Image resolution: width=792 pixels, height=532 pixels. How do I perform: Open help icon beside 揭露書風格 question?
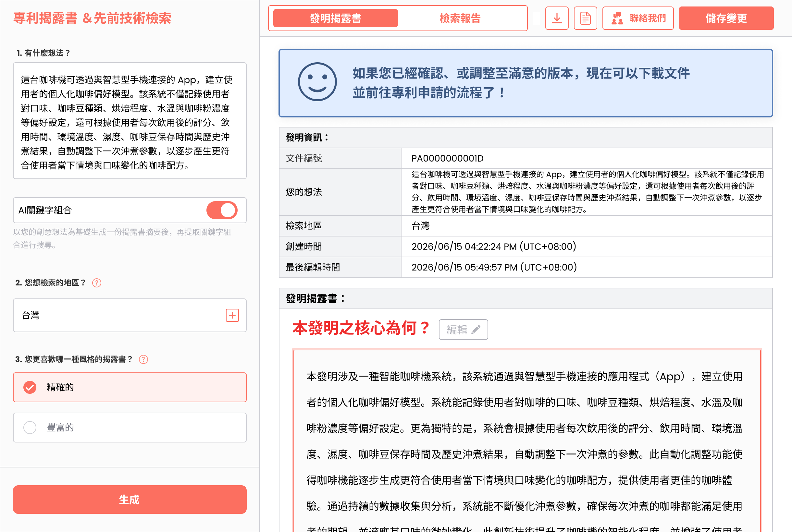click(x=143, y=359)
